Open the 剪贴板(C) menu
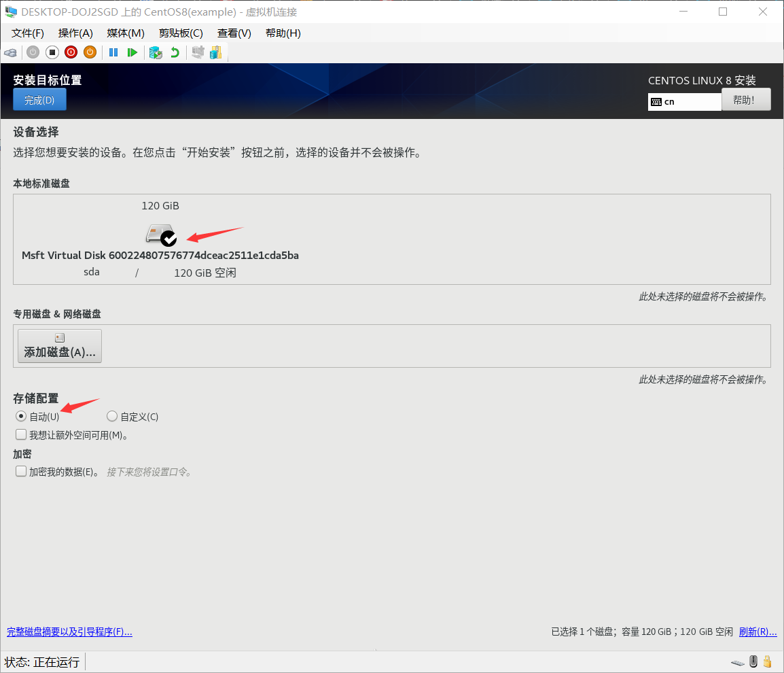This screenshot has height=673, width=784. click(x=181, y=33)
